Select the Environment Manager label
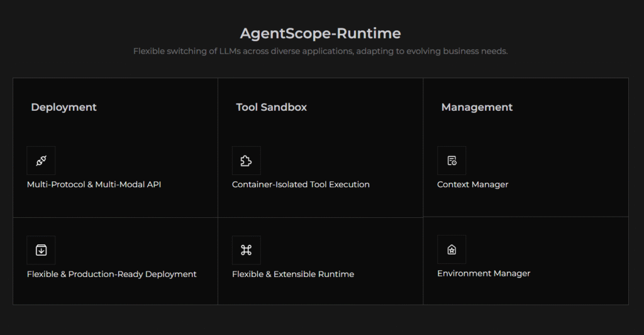The height and width of the screenshot is (335, 644). [x=484, y=273]
